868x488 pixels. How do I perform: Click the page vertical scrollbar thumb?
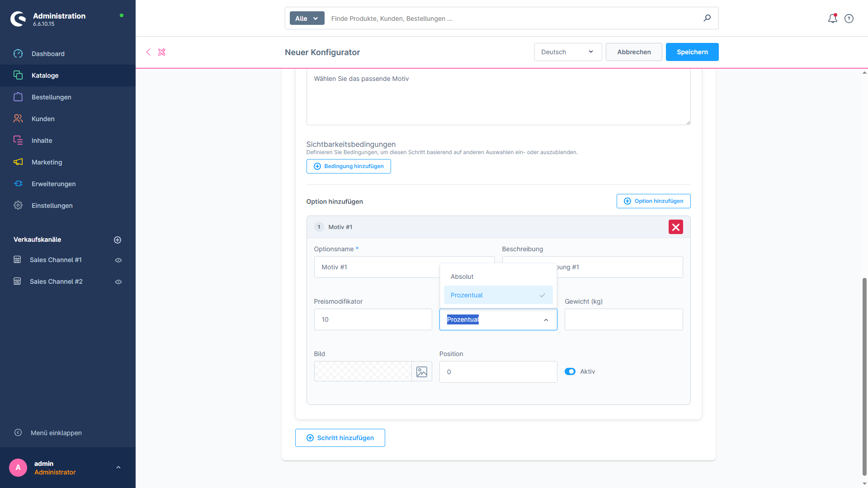click(x=864, y=376)
